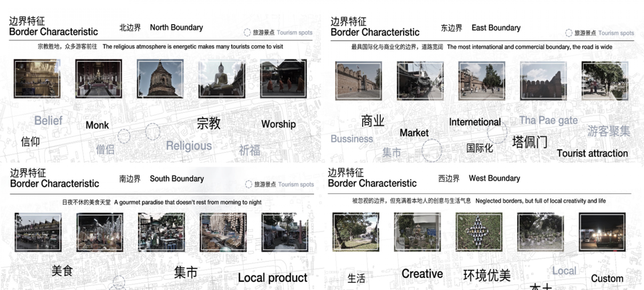Viewport: 644px width, 290px height.
Task: Open the seated white Buddha statue photo
Action: click(222, 79)
